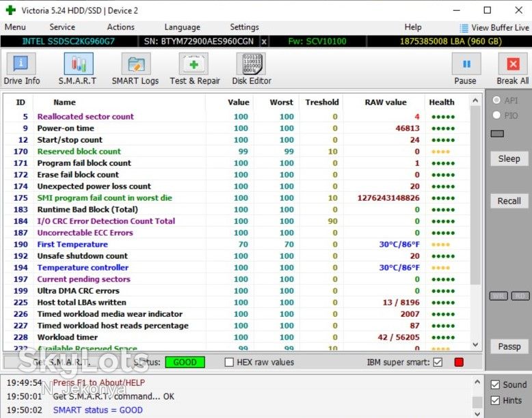Uncheck the Sound checkbox
The height and width of the screenshot is (418, 532).
pyautogui.click(x=495, y=385)
